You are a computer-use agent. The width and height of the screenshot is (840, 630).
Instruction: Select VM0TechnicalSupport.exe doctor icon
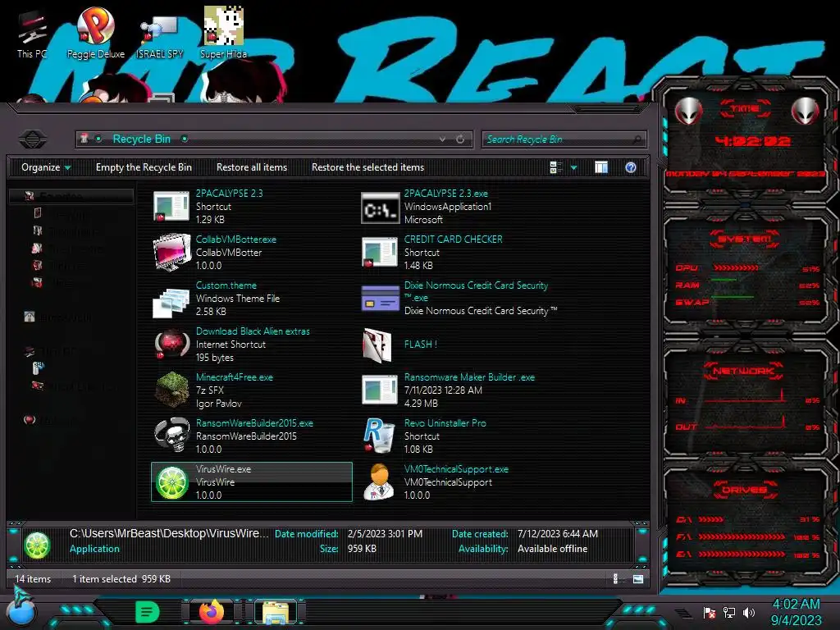point(379,482)
